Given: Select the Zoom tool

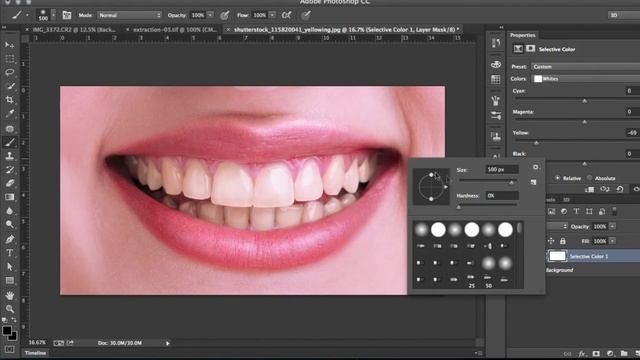Looking at the screenshot, I should coord(10,309).
